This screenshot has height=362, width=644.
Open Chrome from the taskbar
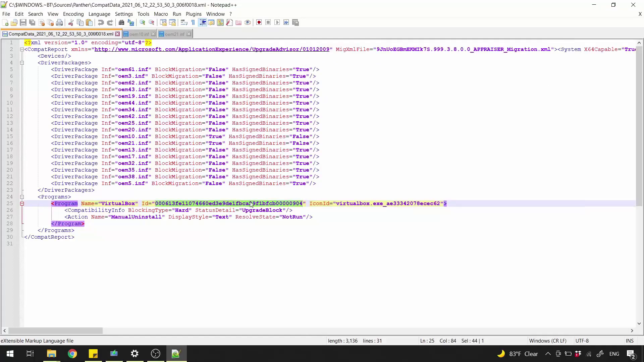[72, 354]
